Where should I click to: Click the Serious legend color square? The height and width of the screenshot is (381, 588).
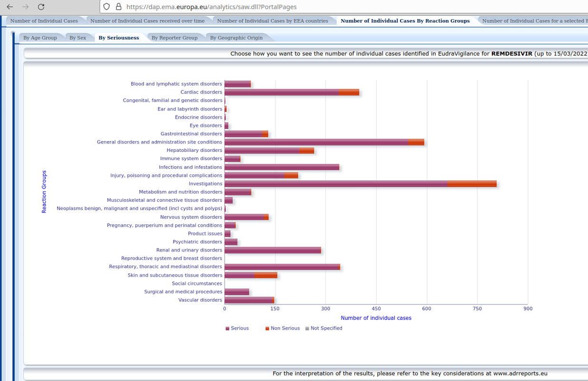pyautogui.click(x=227, y=329)
